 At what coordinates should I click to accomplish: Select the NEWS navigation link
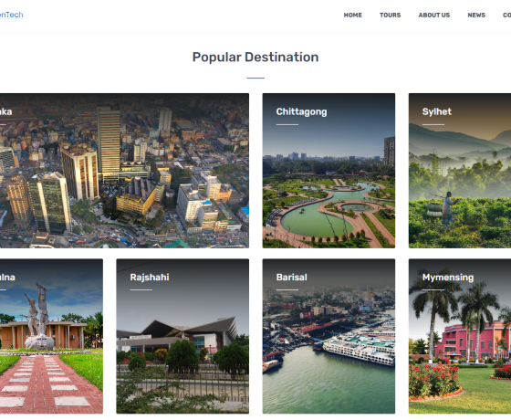(x=476, y=15)
